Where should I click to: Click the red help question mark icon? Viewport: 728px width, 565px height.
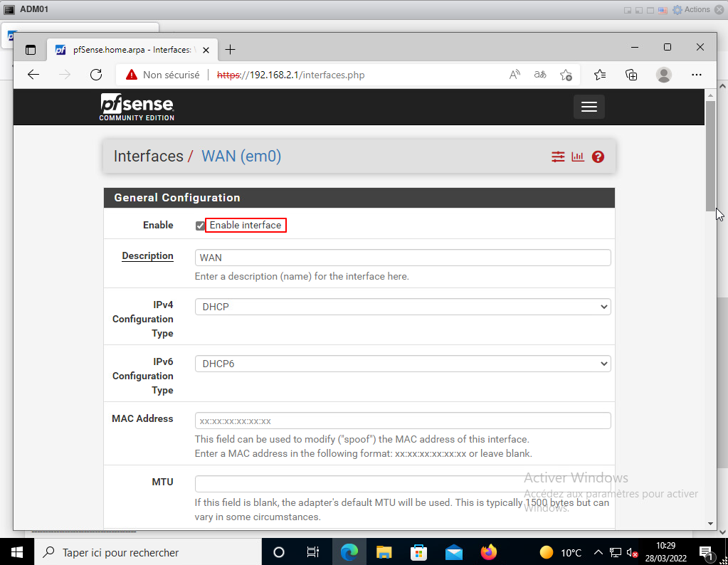(598, 157)
